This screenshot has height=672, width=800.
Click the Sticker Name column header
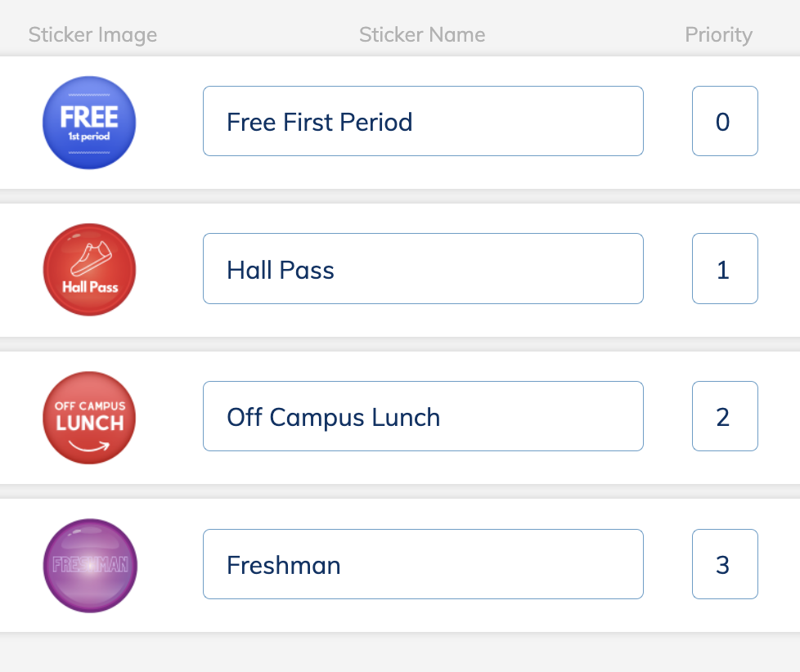tap(422, 34)
